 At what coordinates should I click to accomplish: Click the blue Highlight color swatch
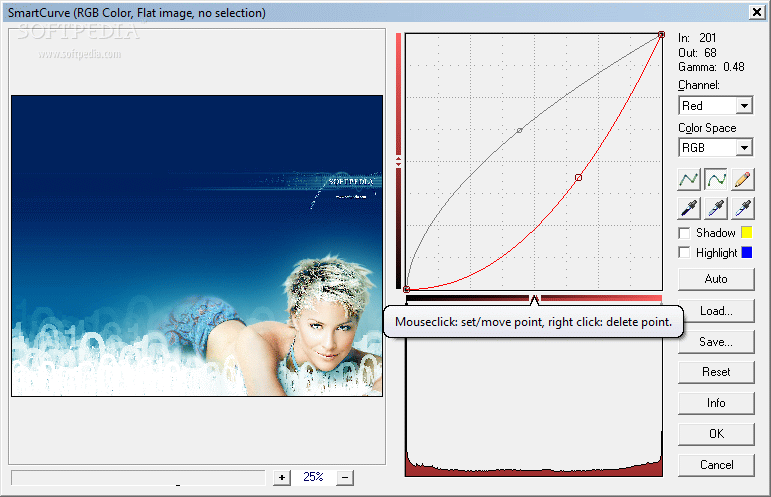(x=746, y=252)
